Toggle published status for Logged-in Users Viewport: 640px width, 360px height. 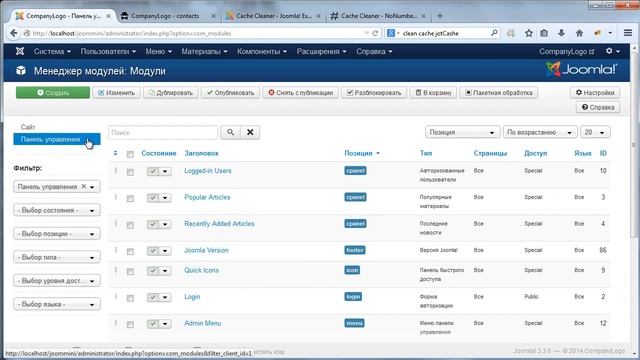153,171
